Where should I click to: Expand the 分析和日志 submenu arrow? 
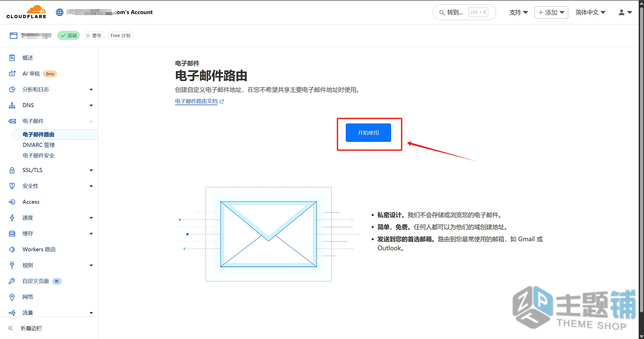pyautogui.click(x=91, y=90)
